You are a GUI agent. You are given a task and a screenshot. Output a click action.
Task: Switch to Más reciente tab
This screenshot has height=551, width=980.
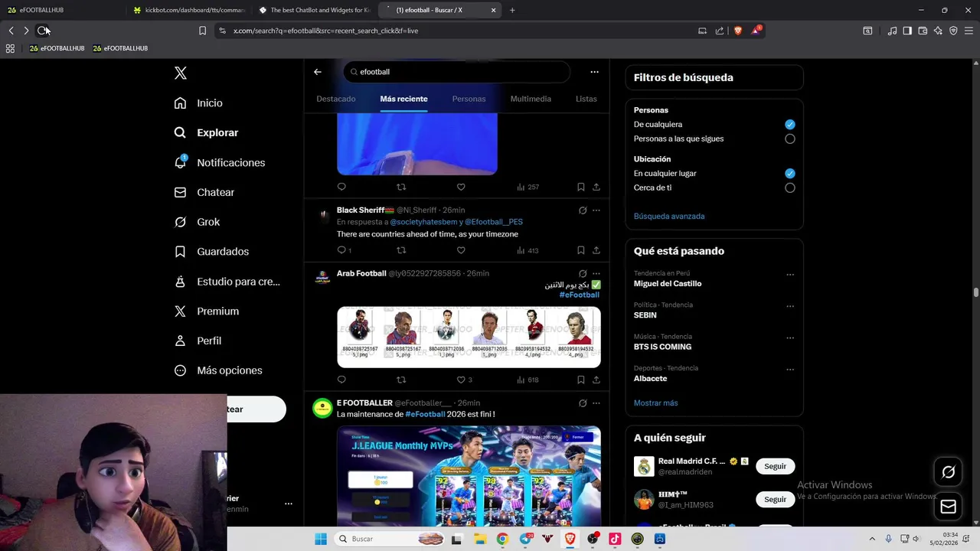point(403,99)
